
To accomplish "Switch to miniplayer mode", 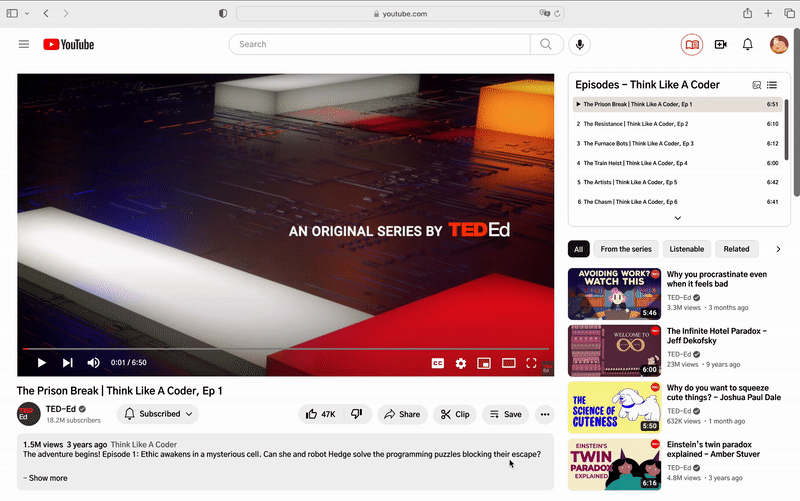I will (x=484, y=363).
